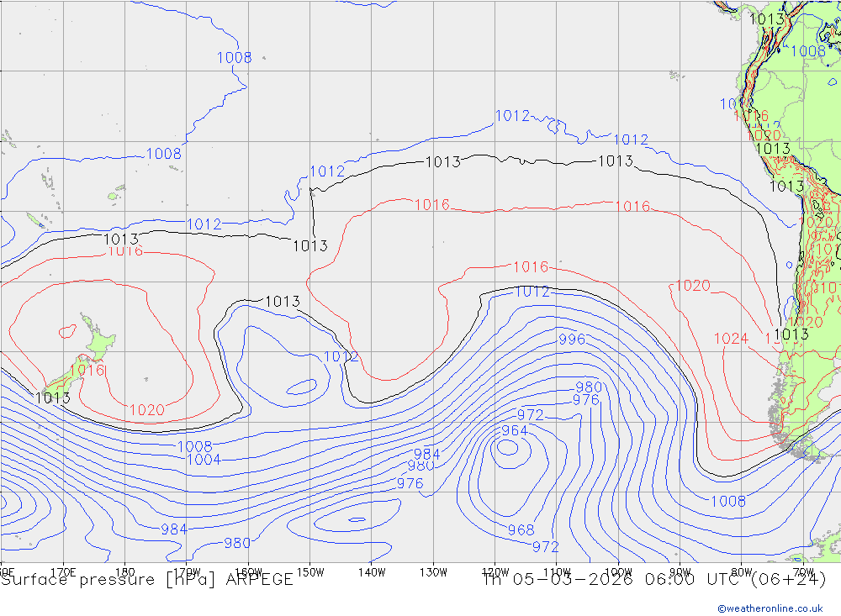Click the red 1020 label below New Zealand
Viewport: 841px width, 616px height.
(147, 411)
